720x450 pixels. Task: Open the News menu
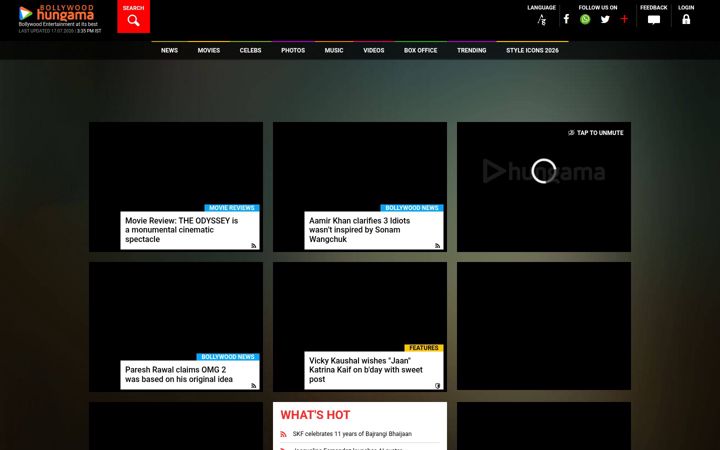tap(169, 51)
